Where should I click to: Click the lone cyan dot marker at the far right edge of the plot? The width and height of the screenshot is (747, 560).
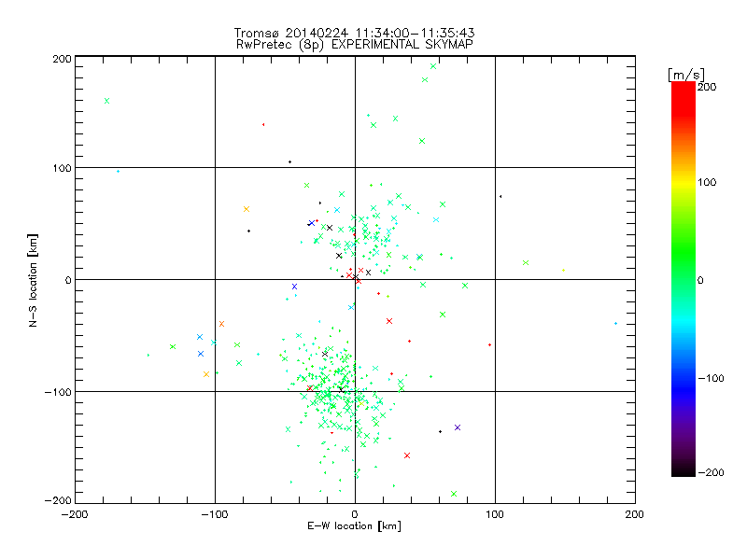615,323
